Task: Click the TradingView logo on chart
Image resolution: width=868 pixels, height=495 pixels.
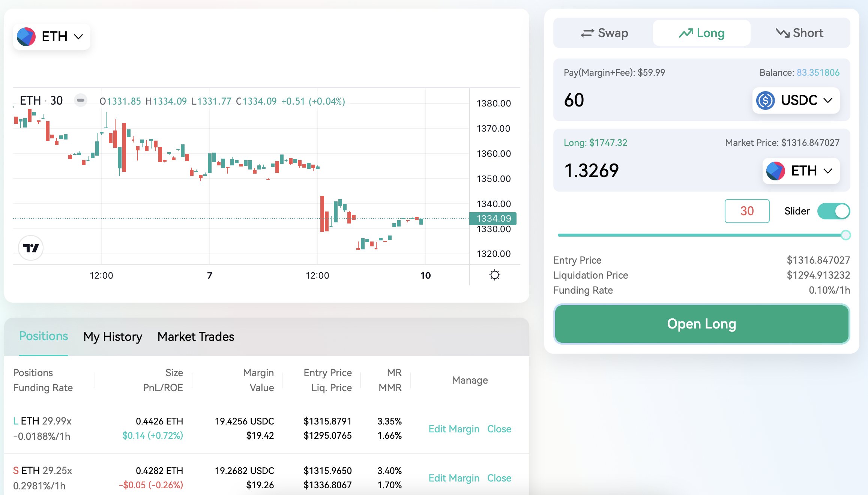Action: 31,248
